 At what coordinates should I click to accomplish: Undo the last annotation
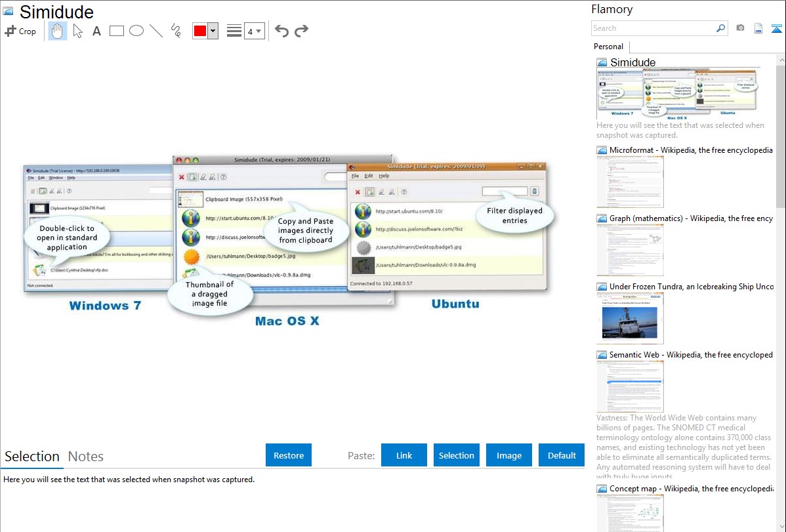[x=281, y=31]
